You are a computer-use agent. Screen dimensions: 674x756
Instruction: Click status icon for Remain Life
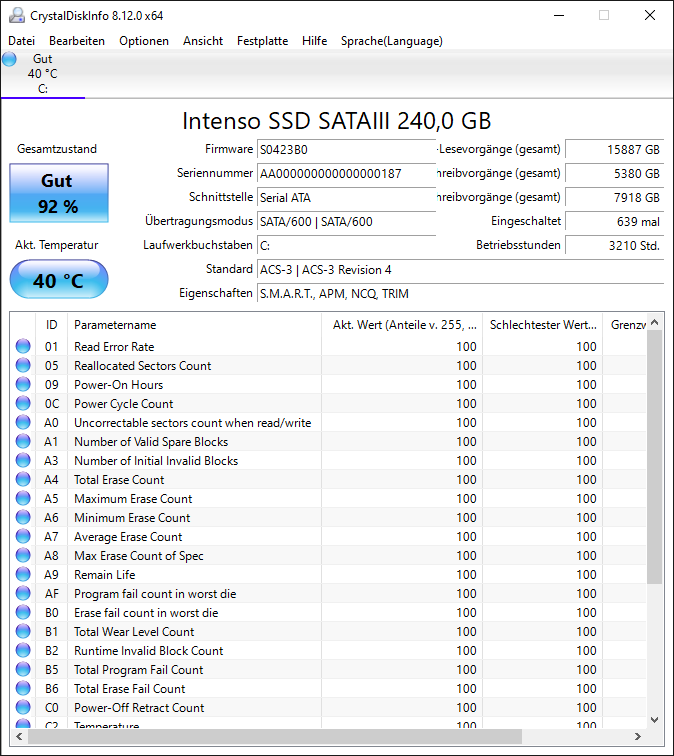click(23, 574)
